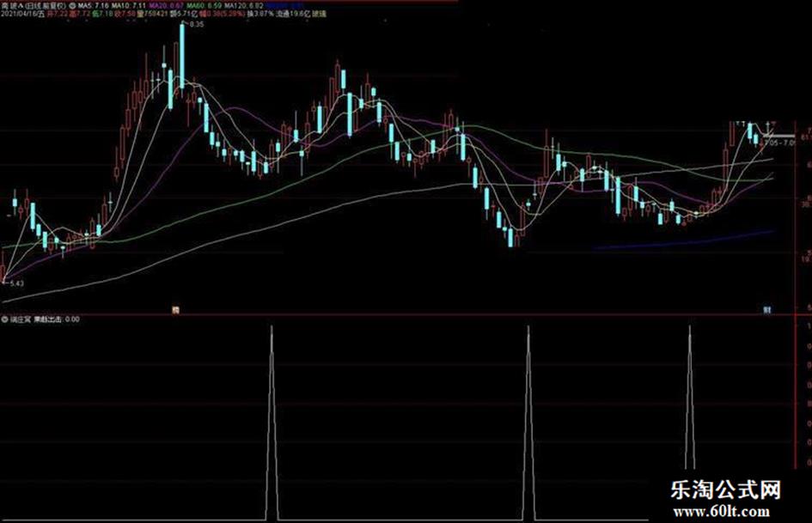812x523 pixels.
Task: Click the stock name title at top left
Action: [x=33, y=6]
